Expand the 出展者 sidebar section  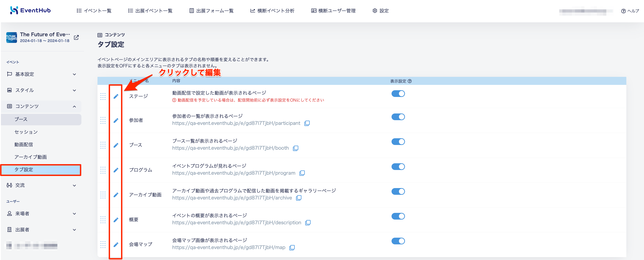click(x=41, y=230)
